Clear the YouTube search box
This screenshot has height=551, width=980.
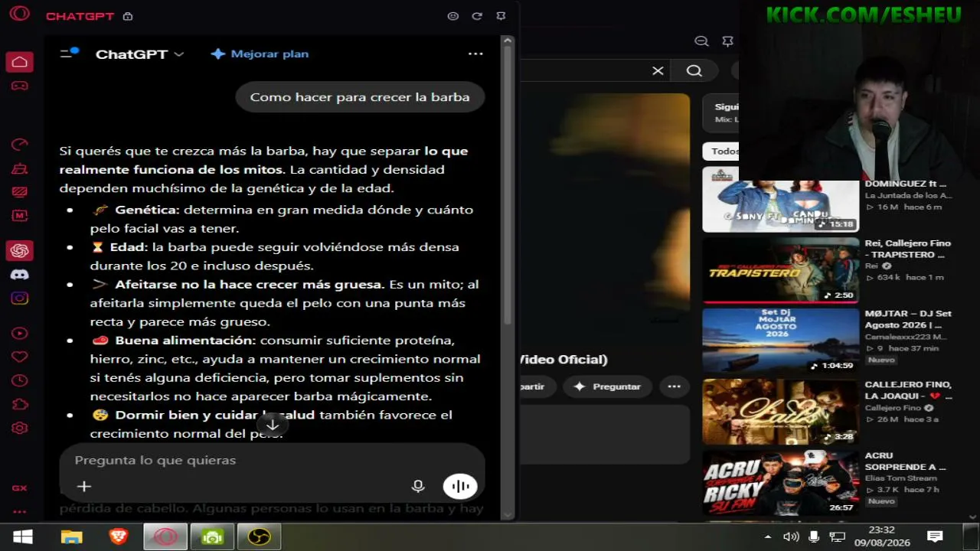tap(658, 71)
